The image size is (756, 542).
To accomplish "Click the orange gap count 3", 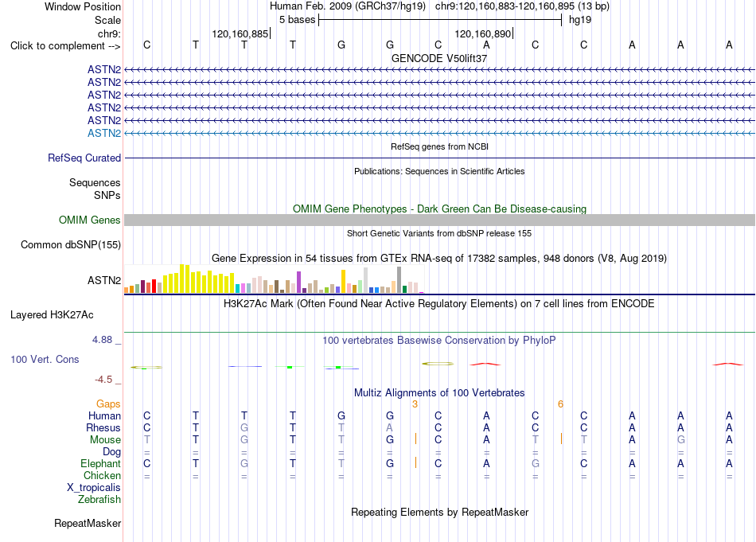I will click(x=415, y=404).
